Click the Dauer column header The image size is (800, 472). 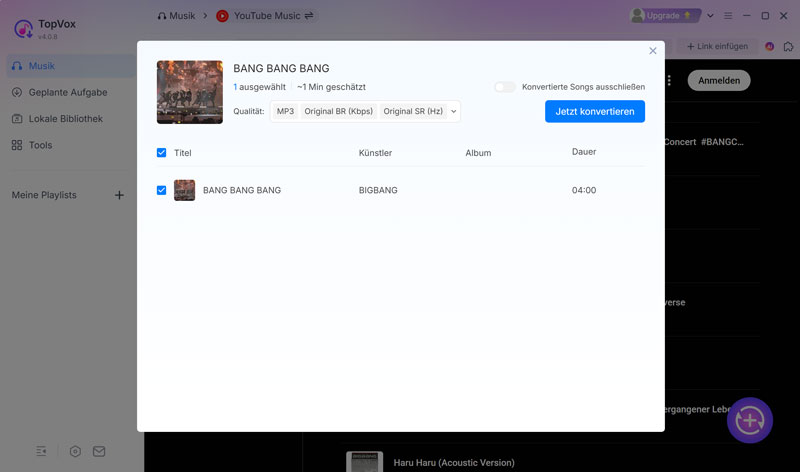point(584,152)
